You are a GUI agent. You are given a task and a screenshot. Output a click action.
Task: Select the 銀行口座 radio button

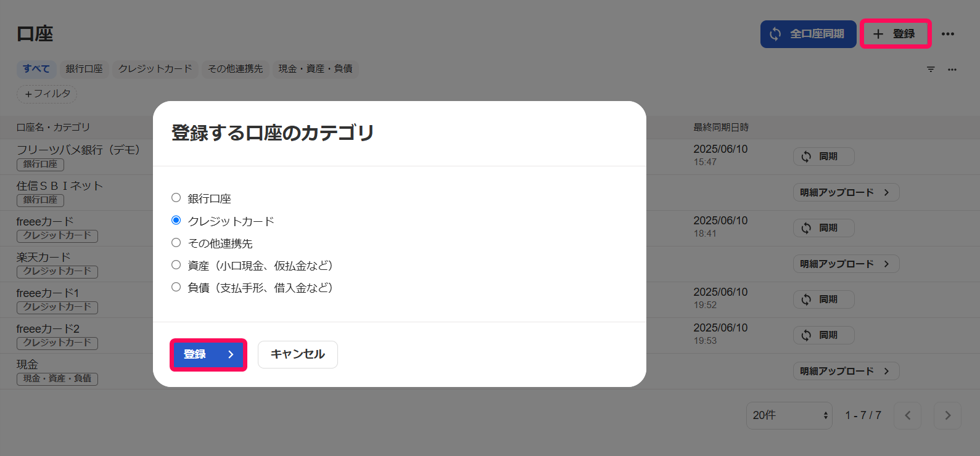point(176,198)
